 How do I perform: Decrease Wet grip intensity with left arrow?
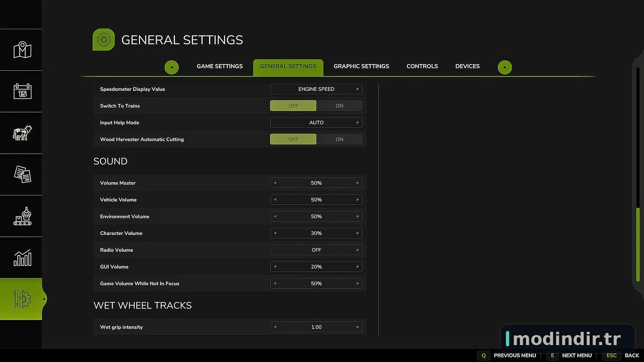click(275, 327)
